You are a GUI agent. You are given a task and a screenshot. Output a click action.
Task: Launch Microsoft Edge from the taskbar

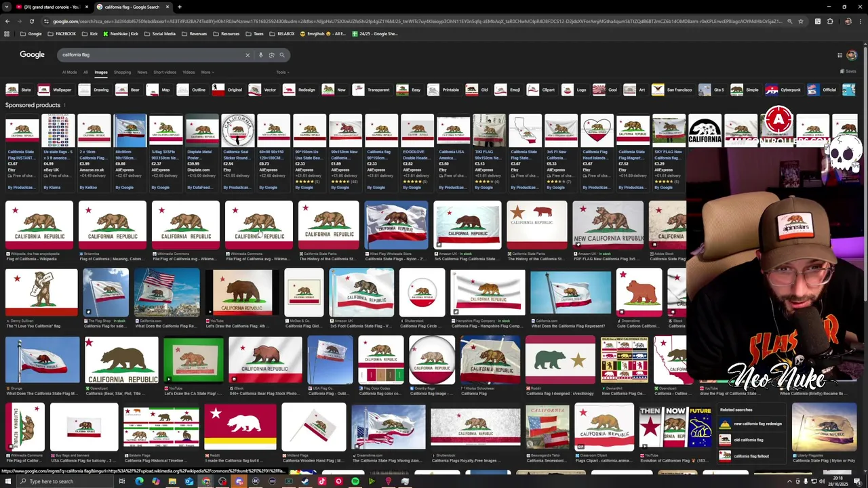pyautogui.click(x=139, y=481)
